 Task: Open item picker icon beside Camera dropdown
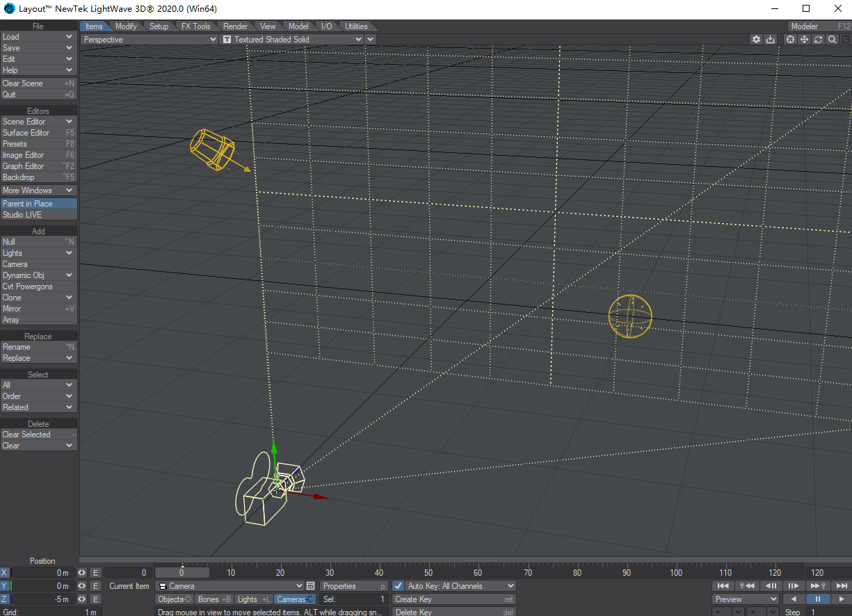coord(311,586)
